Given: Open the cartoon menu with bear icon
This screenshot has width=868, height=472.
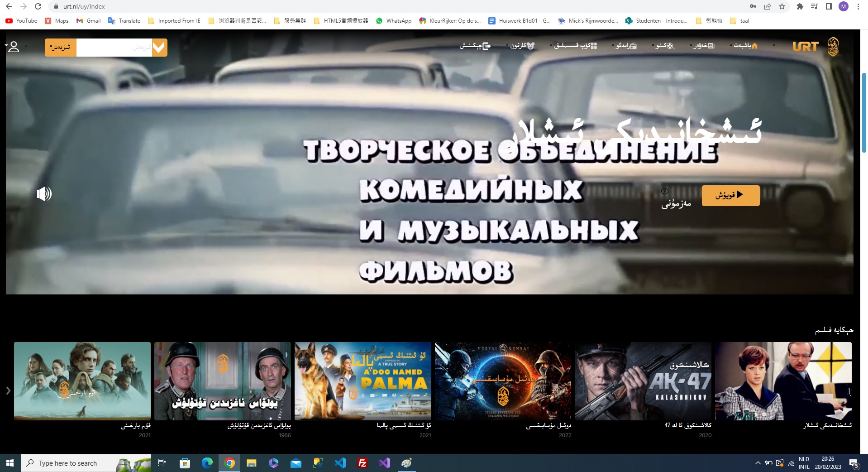Looking at the screenshot, I should (x=522, y=46).
